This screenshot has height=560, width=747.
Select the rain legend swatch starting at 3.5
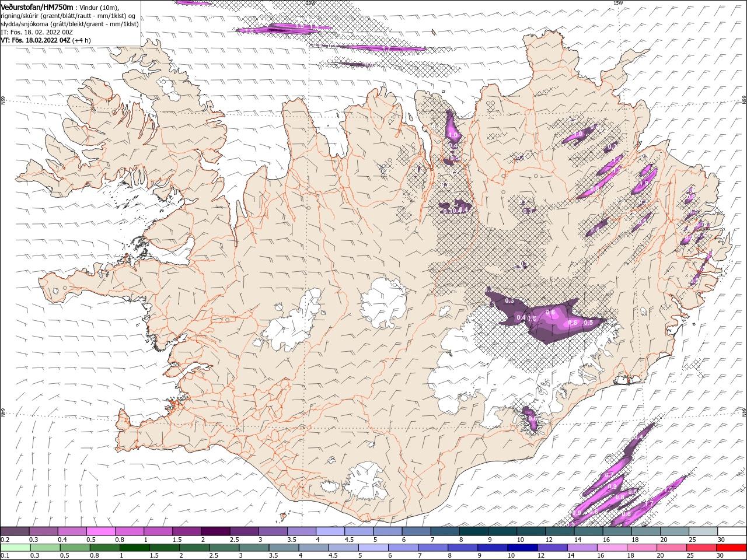(284, 548)
